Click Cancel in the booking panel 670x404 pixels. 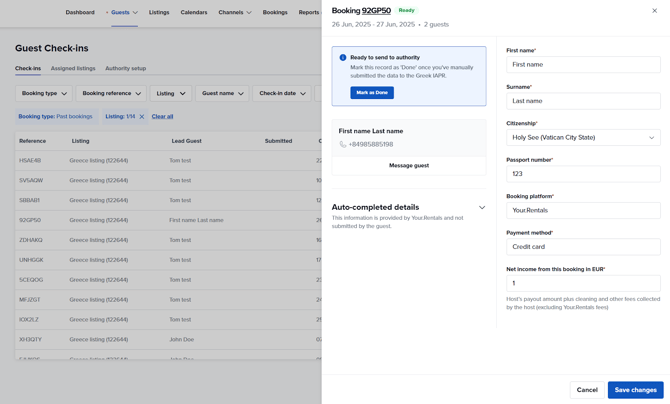(587, 390)
